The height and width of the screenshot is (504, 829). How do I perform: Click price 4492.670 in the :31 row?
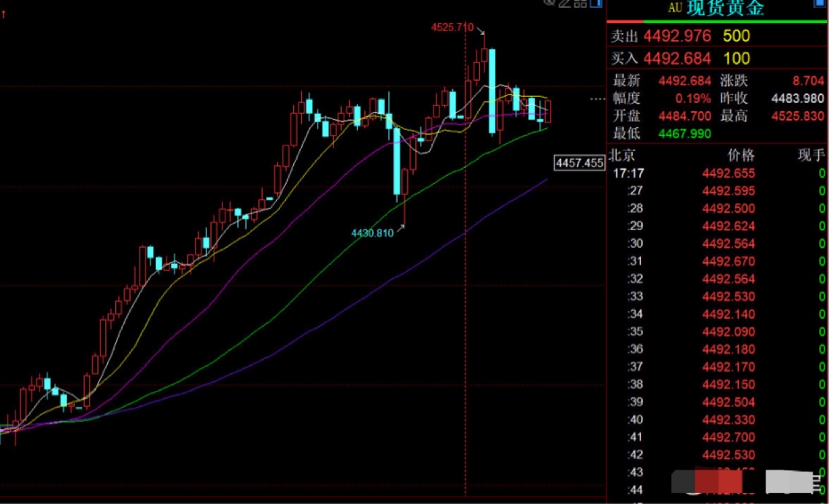coord(729,261)
